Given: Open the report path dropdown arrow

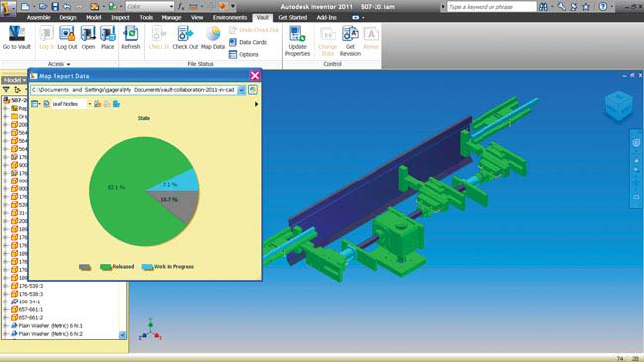Looking at the screenshot, I should tap(241, 90).
